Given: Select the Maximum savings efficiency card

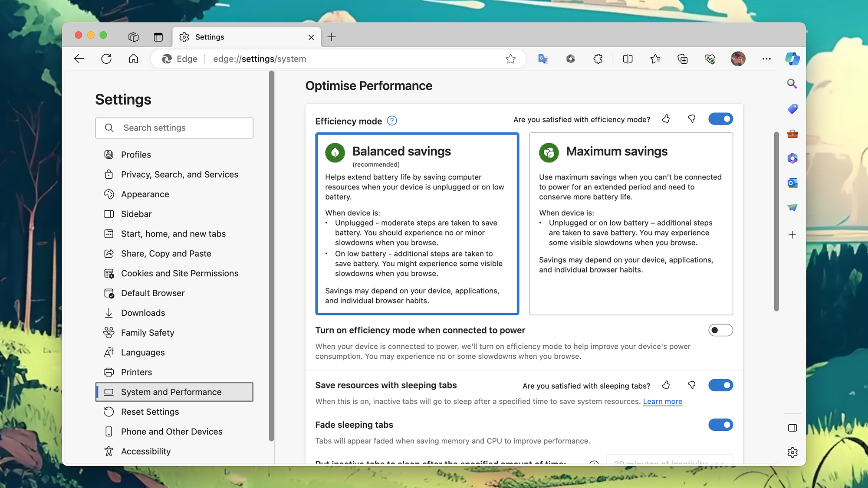Looking at the screenshot, I should click(x=630, y=224).
